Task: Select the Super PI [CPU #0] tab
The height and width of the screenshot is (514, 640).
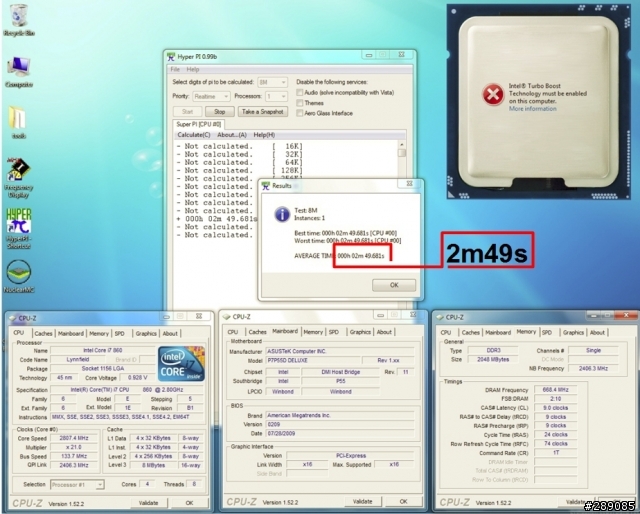Action: pyautogui.click(x=198, y=124)
